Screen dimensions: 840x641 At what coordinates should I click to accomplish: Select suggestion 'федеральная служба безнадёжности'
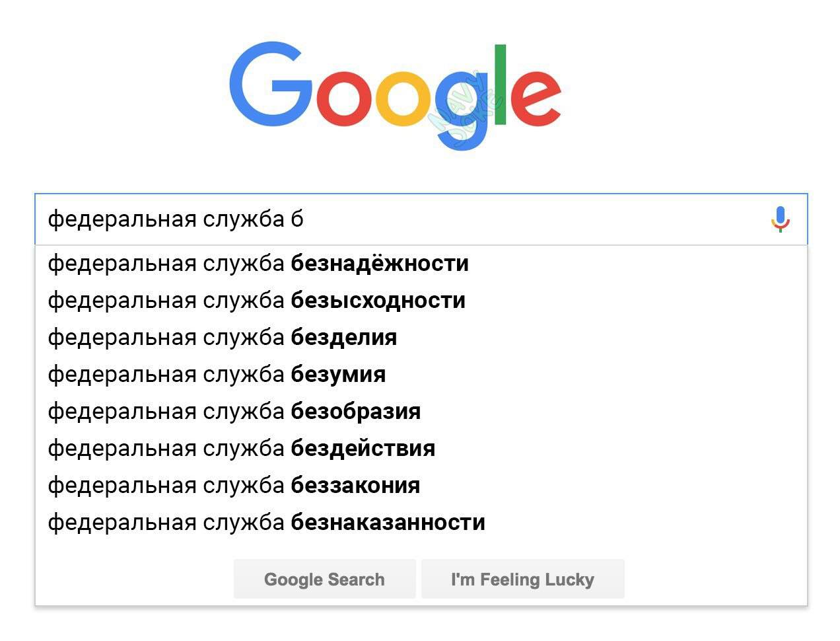[258, 264]
